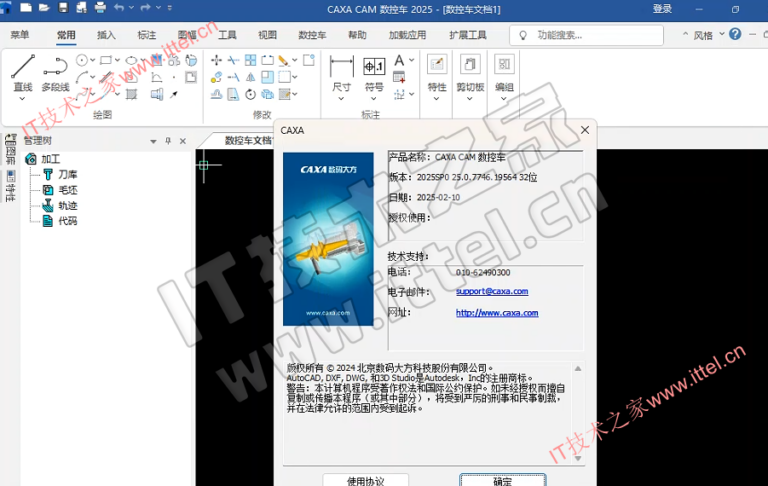Select 刀库 in the management tree
Image resolution: width=768 pixels, height=486 pixels.
[67, 174]
